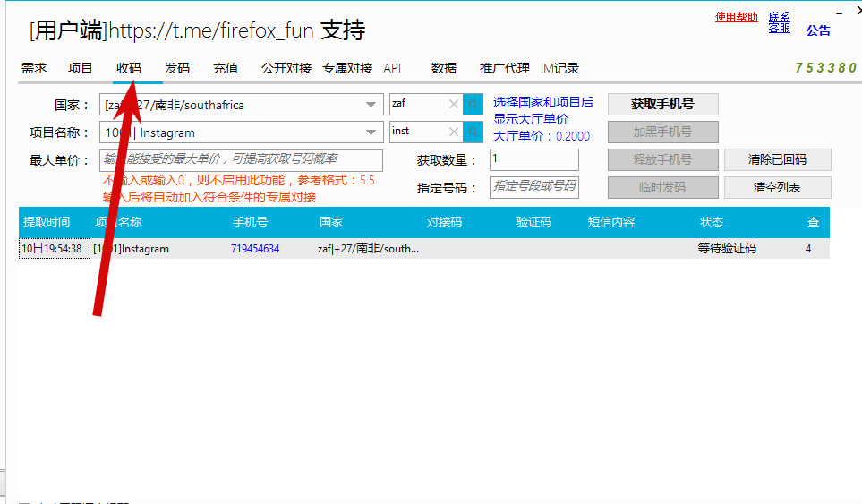Click the Instagram project cell in the row
862x504 pixels.
click(131, 249)
